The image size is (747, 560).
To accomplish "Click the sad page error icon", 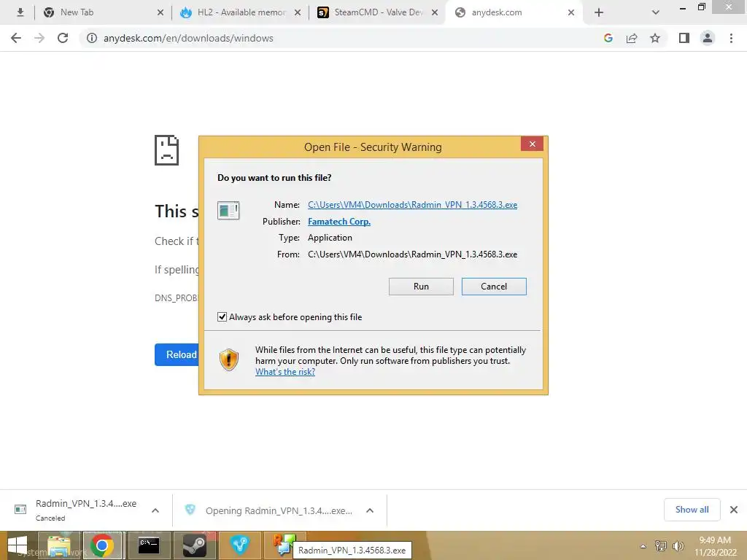I will click(167, 150).
